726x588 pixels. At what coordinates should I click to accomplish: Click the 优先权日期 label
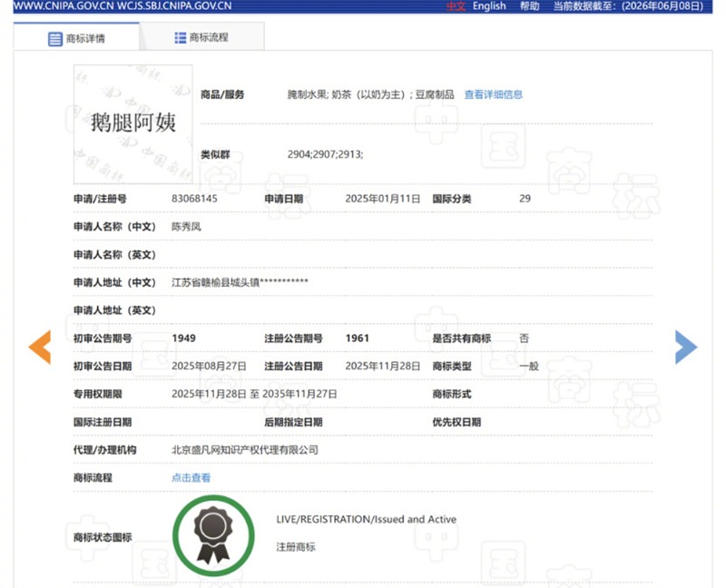[x=456, y=422]
